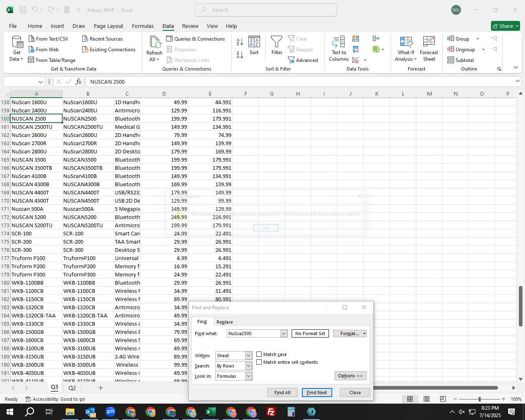This screenshot has height=420, width=525.
Task: Open Zoom app from taskbar
Action: click(110, 412)
